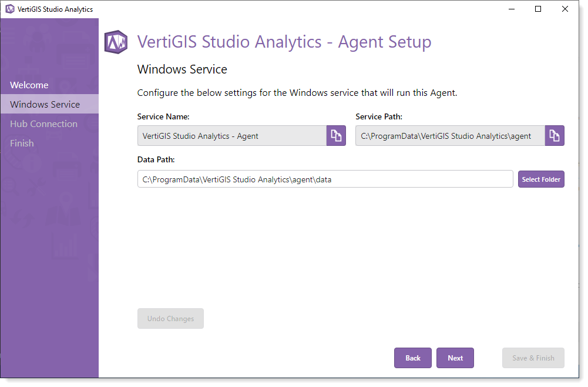Click the Data Path field label

[x=156, y=160]
